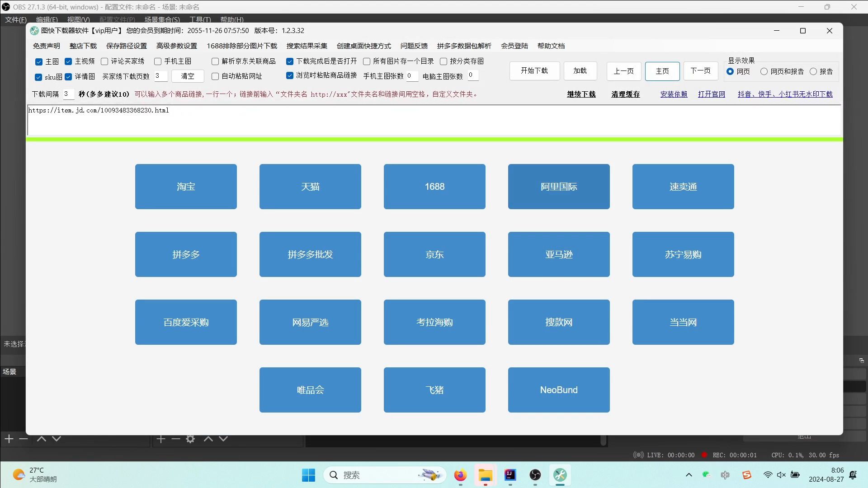Select the 1688 platform tile
868x488 pixels.
tap(434, 187)
